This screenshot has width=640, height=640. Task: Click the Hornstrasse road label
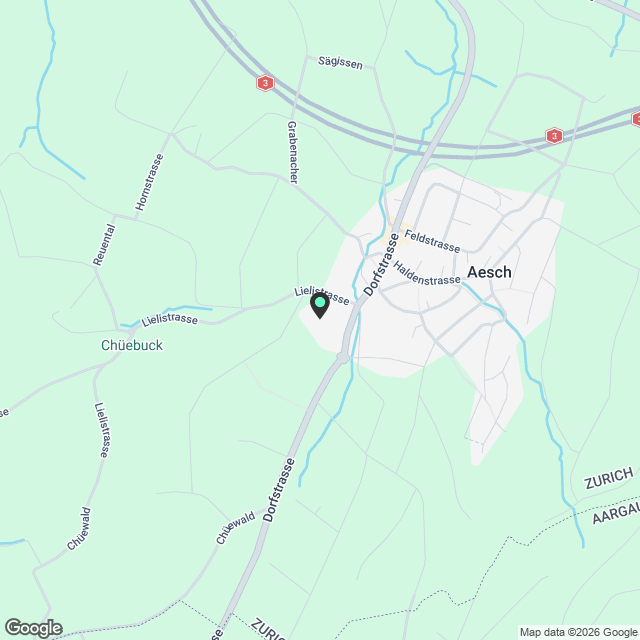coord(149,182)
